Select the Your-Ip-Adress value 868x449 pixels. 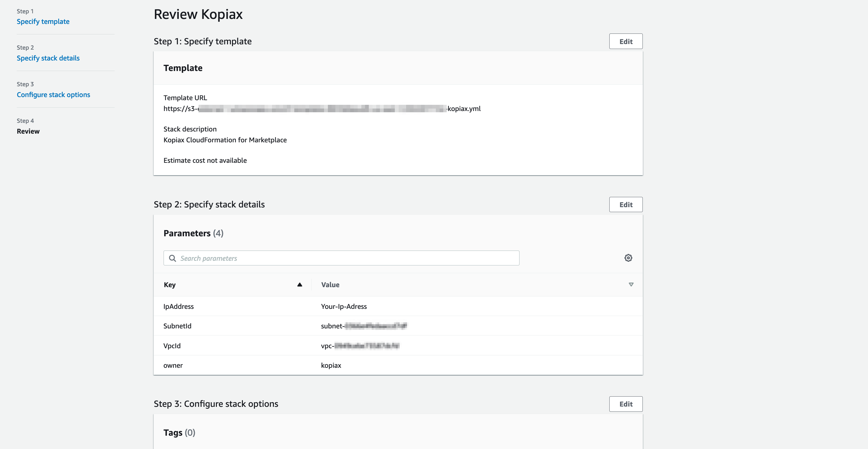344,306
